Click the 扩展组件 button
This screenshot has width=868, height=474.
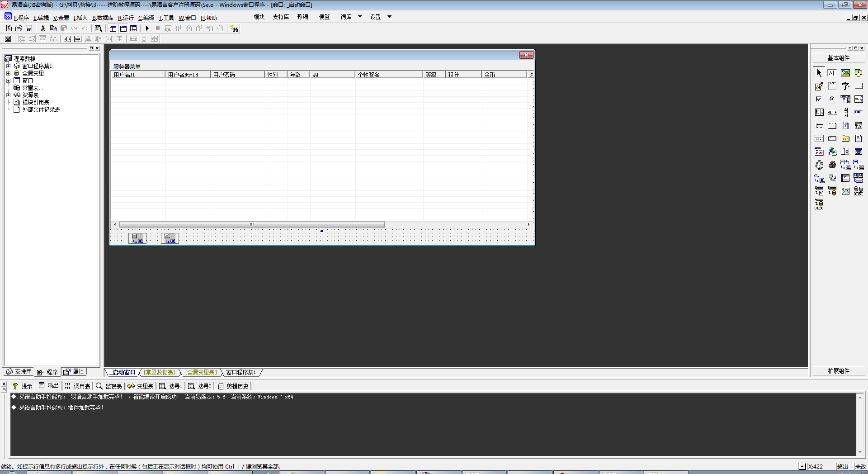coord(839,371)
